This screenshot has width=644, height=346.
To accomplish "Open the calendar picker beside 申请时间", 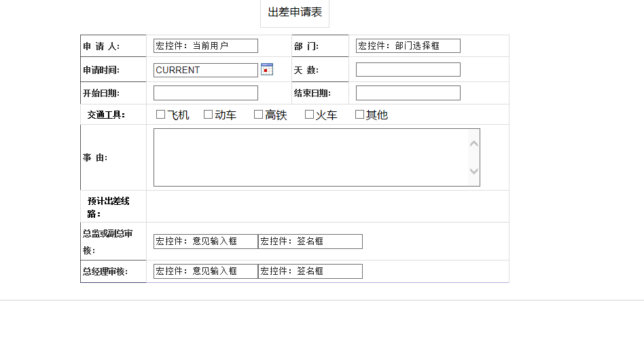I will (267, 70).
